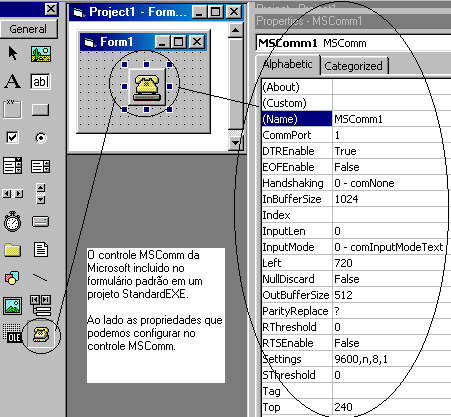This screenshot has width=451, height=417.
Task: Switch to the Alphabetic properties tab
Action: (x=288, y=65)
